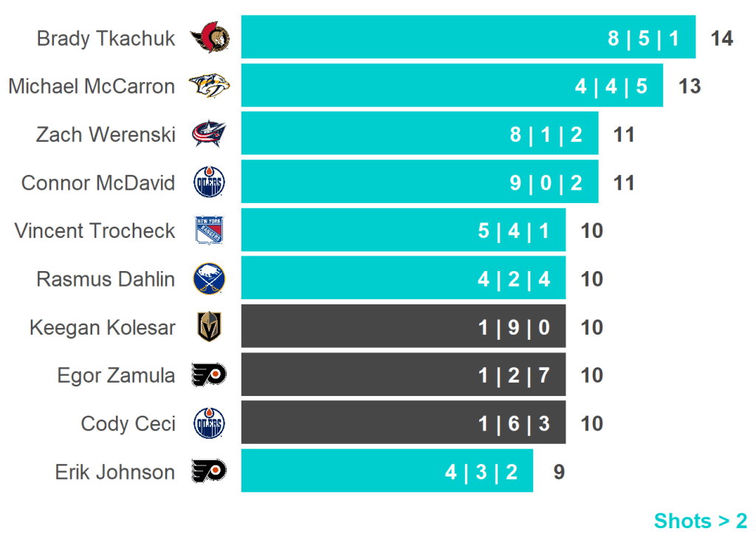The width and height of the screenshot is (756, 540).
Task: Click the Vegas Golden Knights logo
Action: pyautogui.click(x=209, y=327)
